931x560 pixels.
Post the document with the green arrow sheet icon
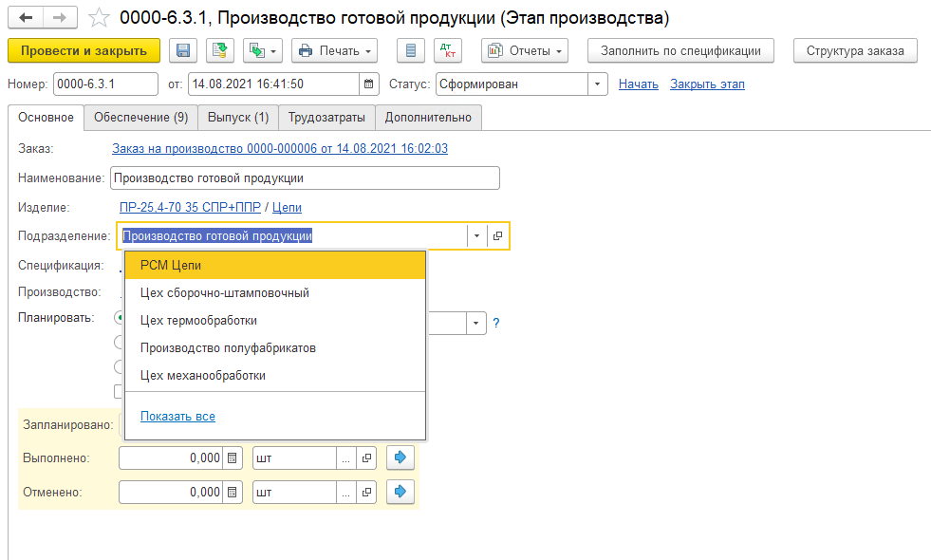click(x=219, y=50)
